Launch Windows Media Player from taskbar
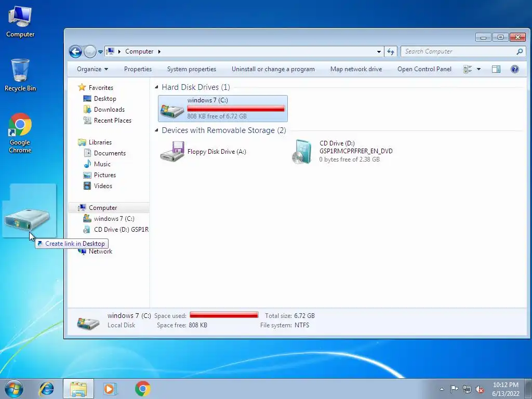 point(110,389)
